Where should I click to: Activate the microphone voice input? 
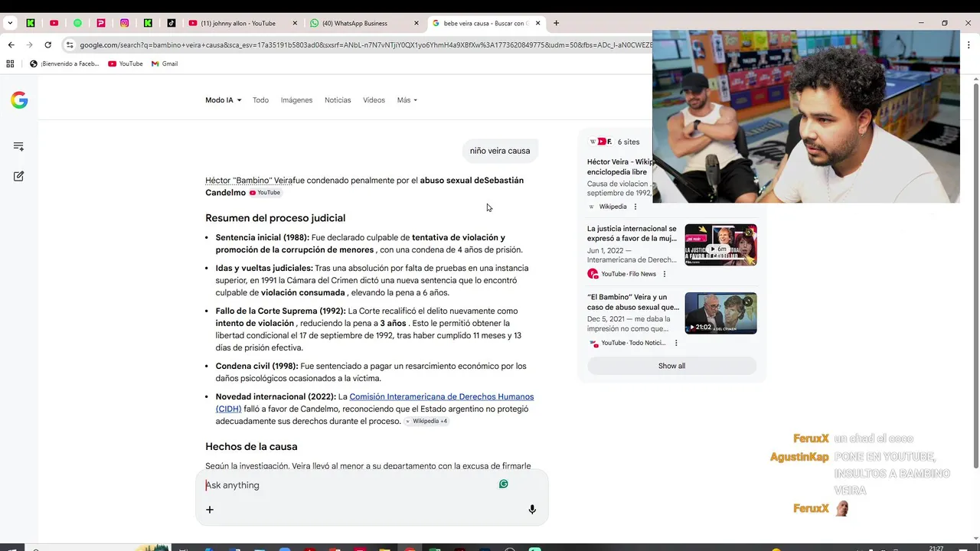(532, 510)
